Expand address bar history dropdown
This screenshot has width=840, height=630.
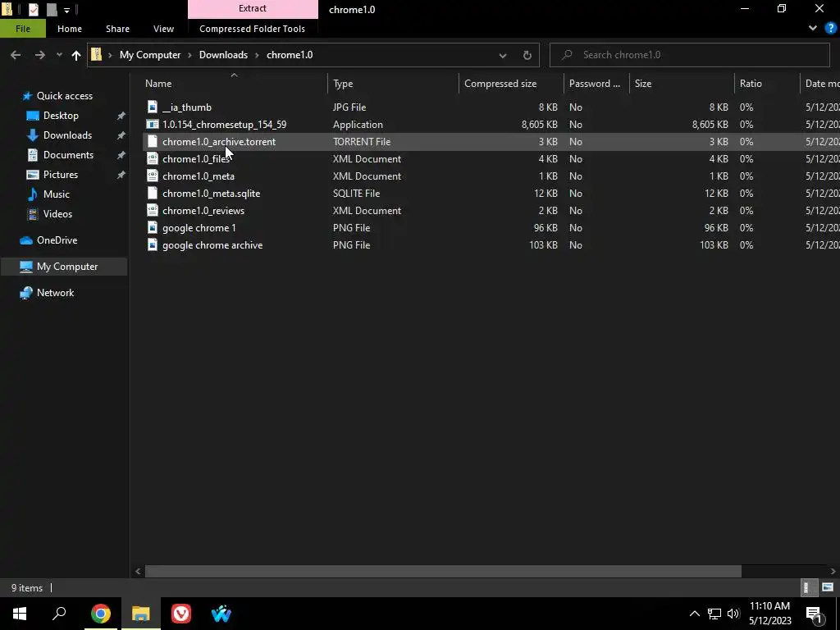click(x=503, y=55)
